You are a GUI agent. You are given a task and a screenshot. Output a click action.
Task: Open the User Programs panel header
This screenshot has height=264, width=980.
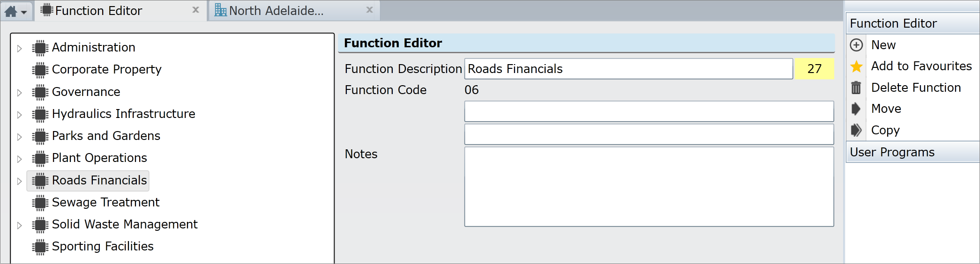tap(913, 152)
